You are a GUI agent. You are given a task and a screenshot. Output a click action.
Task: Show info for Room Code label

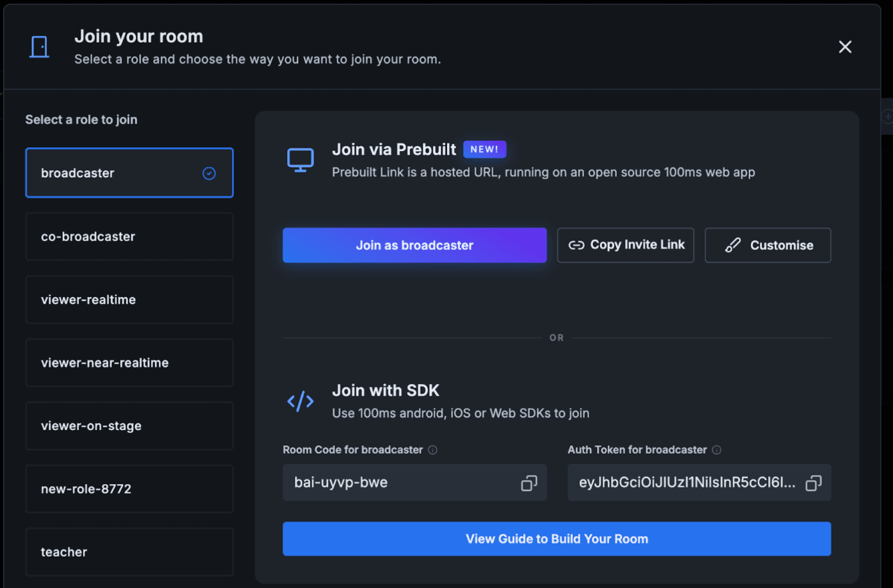point(433,450)
